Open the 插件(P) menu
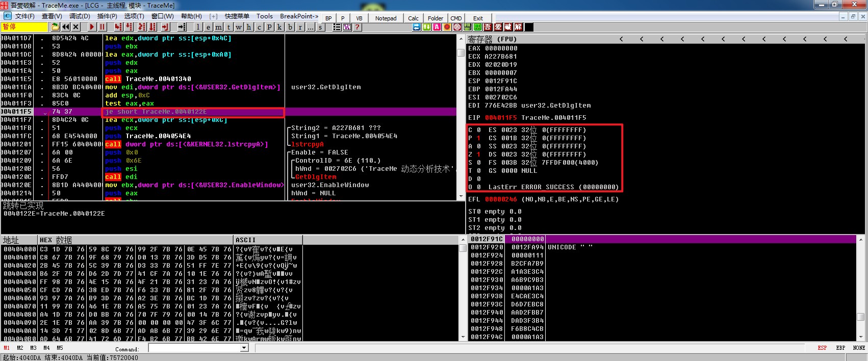Screen dimensions: 868x361 click(x=107, y=16)
